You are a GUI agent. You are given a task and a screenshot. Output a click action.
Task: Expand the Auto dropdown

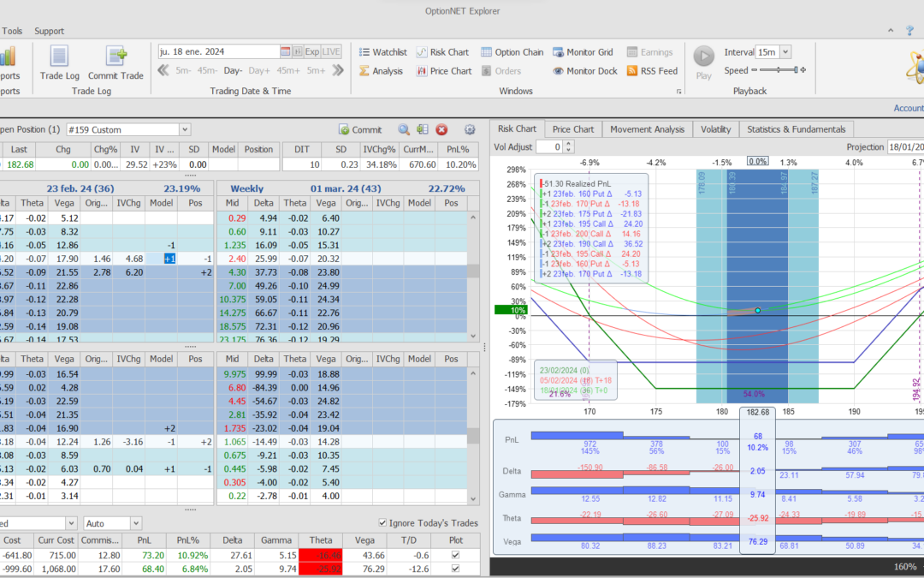[135, 523]
